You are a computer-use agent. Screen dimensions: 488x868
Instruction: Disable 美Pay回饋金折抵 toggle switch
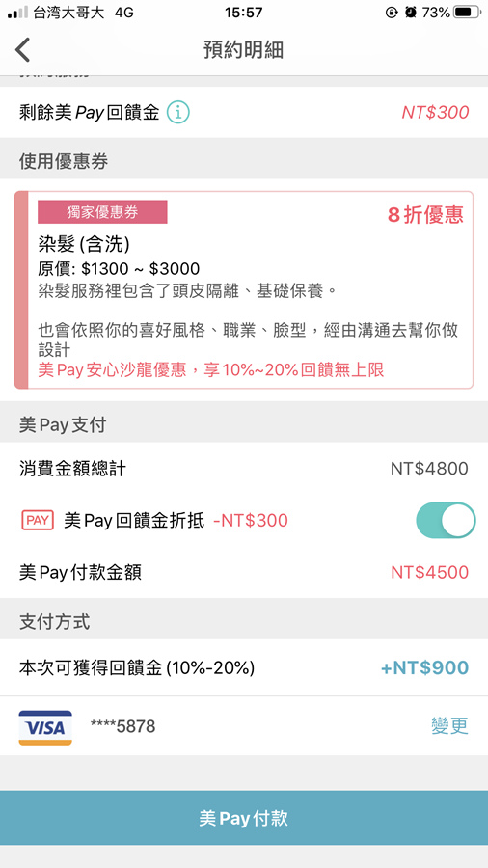[446, 521]
